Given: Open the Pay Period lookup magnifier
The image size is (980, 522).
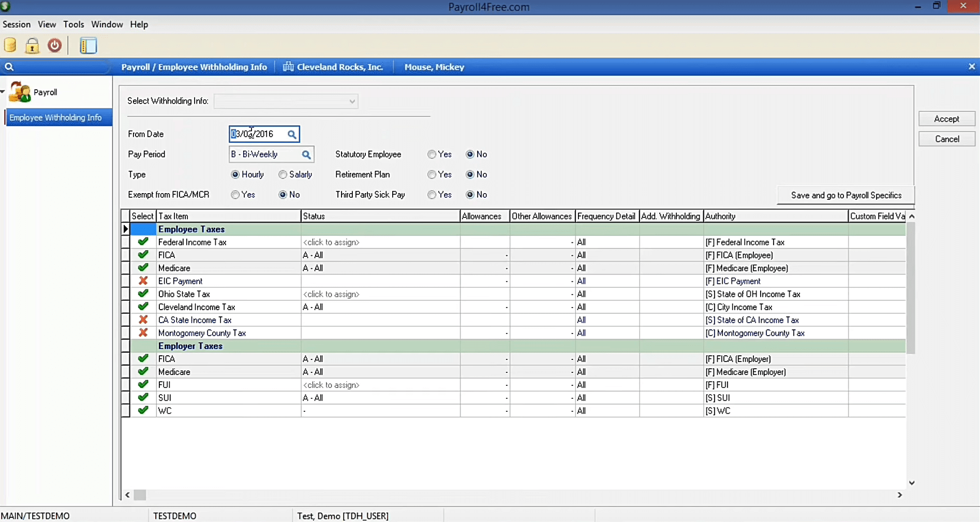Looking at the screenshot, I should click(x=305, y=154).
